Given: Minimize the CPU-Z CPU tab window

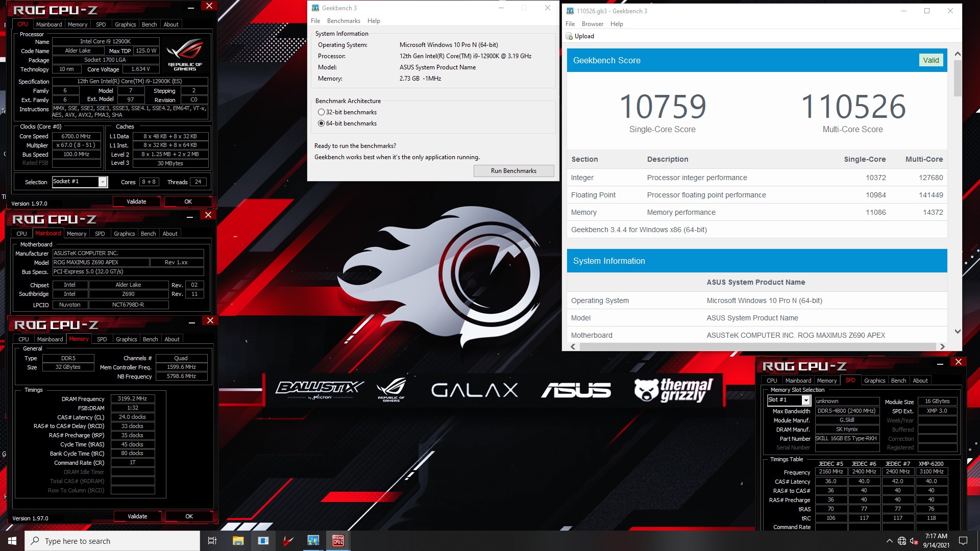Looking at the screenshot, I should click(191, 8).
